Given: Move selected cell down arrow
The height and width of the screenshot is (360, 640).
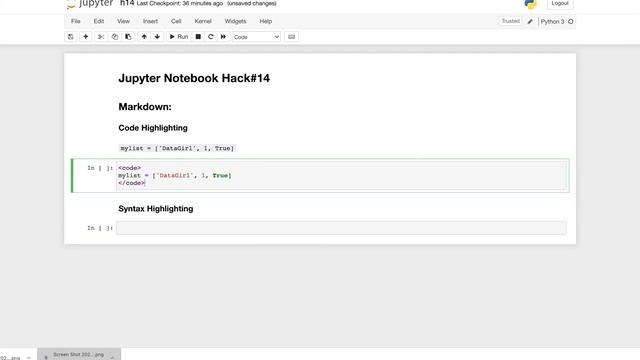Looking at the screenshot, I should point(157,37).
